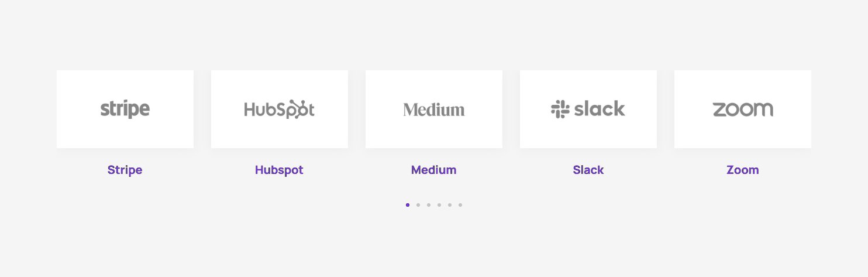Click the Stripe wordmark logo
This screenshot has width=868, height=277.
coord(125,110)
